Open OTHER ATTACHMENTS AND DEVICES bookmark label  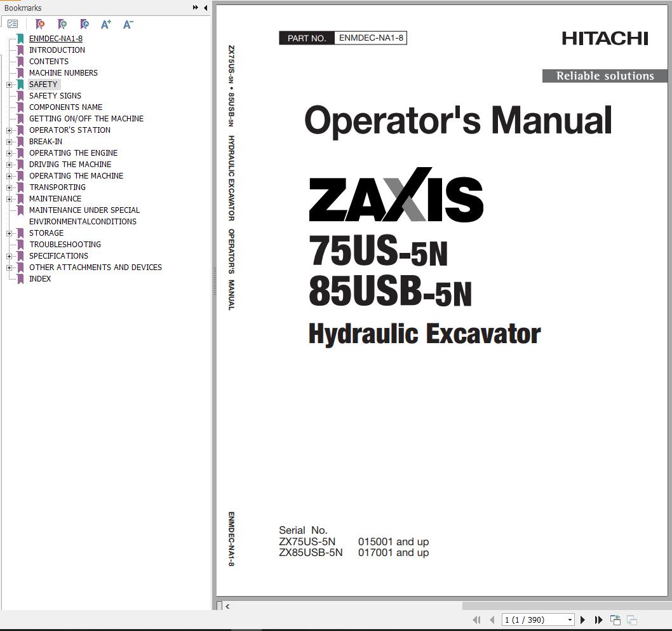[x=95, y=267]
